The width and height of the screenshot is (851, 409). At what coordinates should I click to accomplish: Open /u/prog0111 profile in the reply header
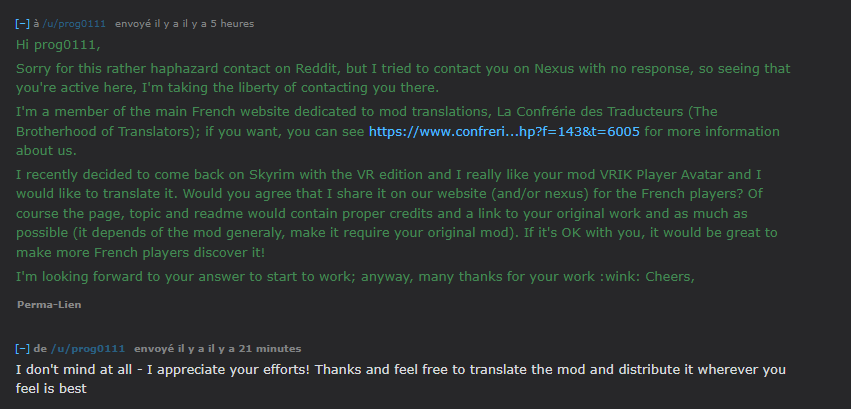(88, 349)
